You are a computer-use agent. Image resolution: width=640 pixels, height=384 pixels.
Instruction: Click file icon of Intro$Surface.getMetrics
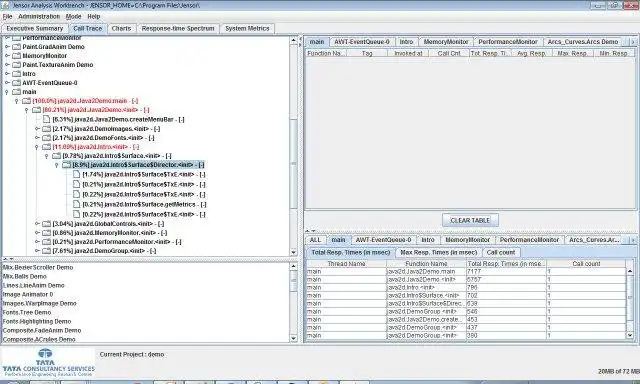(76, 204)
